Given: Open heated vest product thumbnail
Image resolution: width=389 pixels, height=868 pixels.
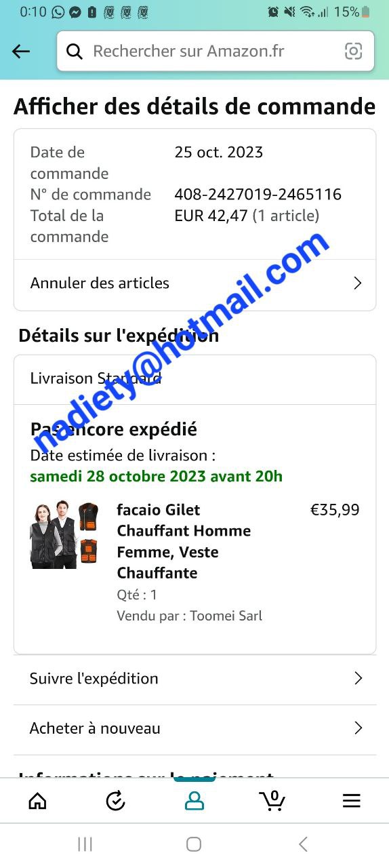Looking at the screenshot, I should [65, 534].
